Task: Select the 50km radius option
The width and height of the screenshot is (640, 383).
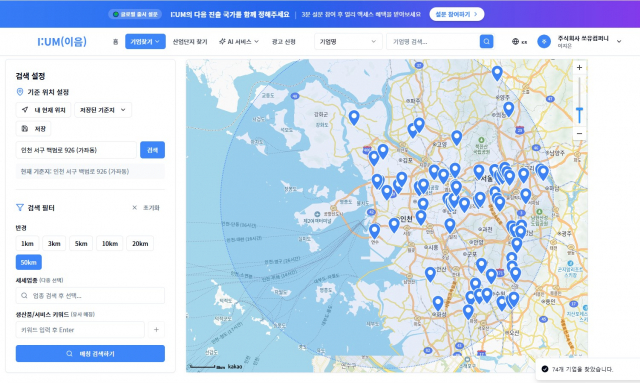Action: (29, 262)
